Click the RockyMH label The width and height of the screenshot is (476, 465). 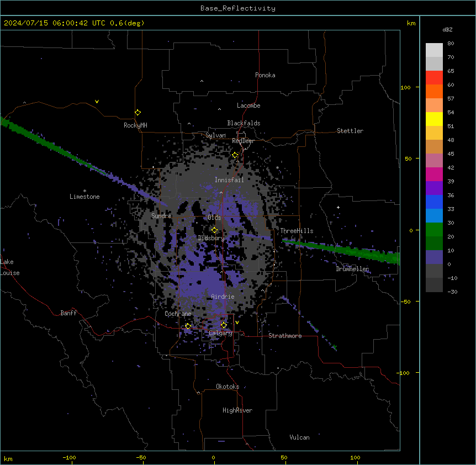point(135,125)
